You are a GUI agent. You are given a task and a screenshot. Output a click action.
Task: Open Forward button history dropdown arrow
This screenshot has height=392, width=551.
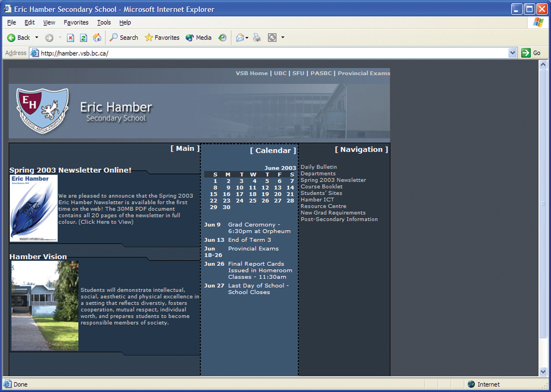point(60,38)
